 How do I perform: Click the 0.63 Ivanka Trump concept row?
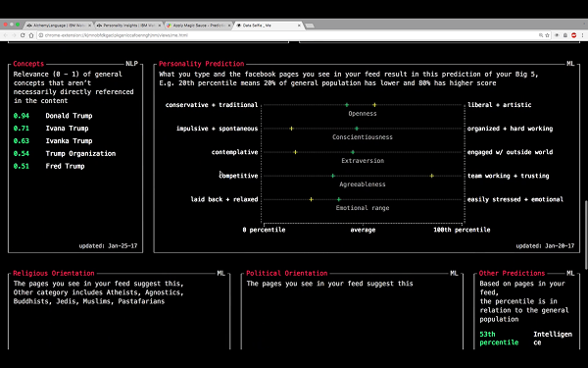pos(53,140)
